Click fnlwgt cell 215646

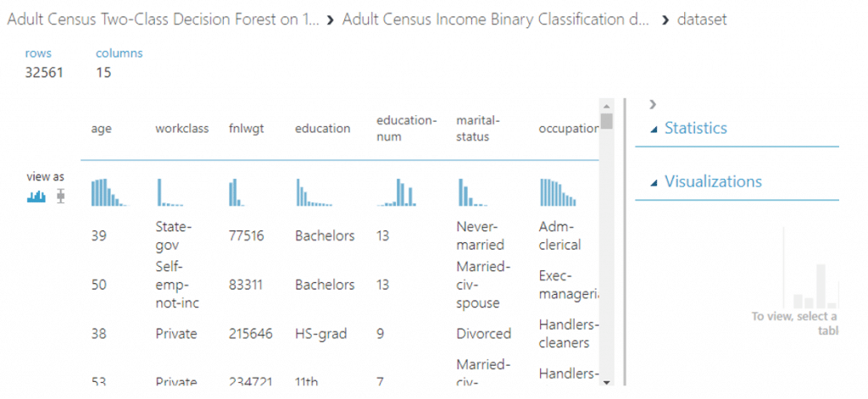tap(250, 334)
